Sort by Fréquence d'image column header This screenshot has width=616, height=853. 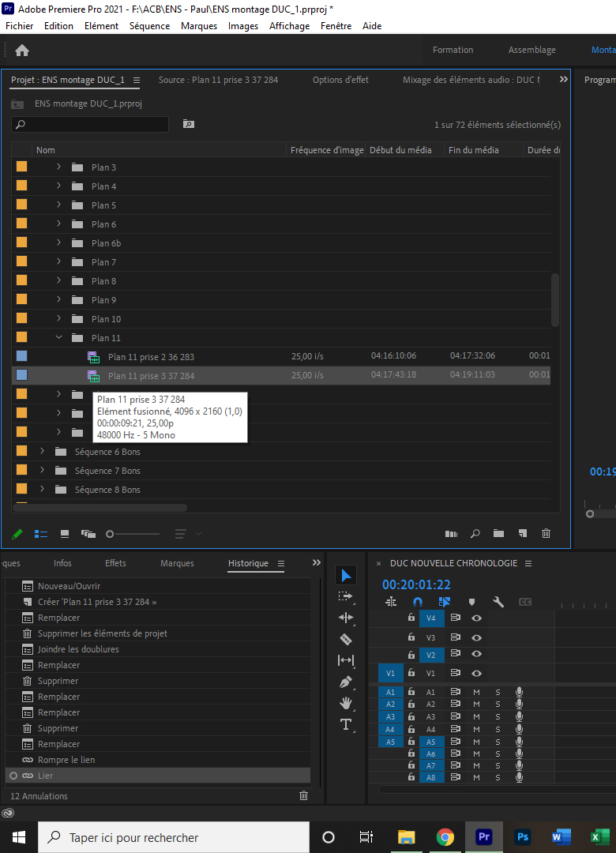click(x=326, y=150)
